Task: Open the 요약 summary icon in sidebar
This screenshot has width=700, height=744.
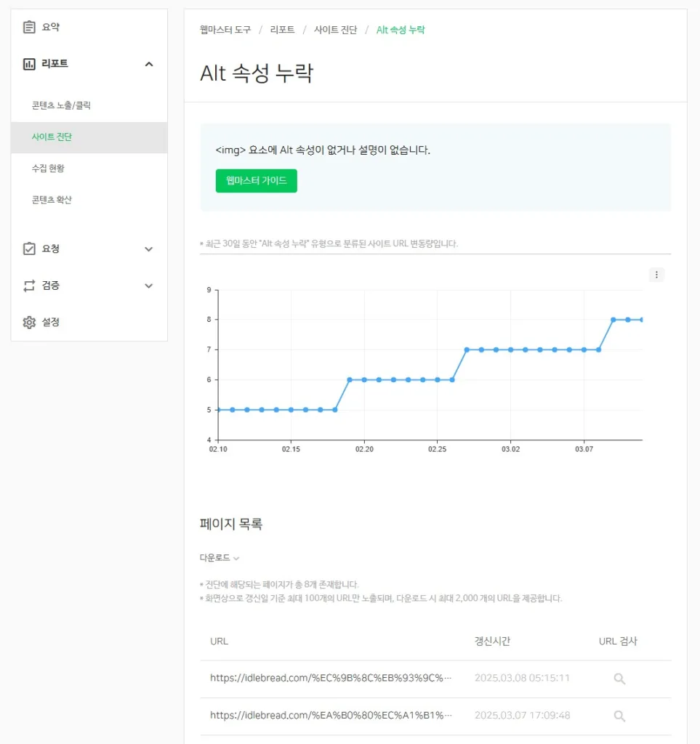Action: (29, 27)
